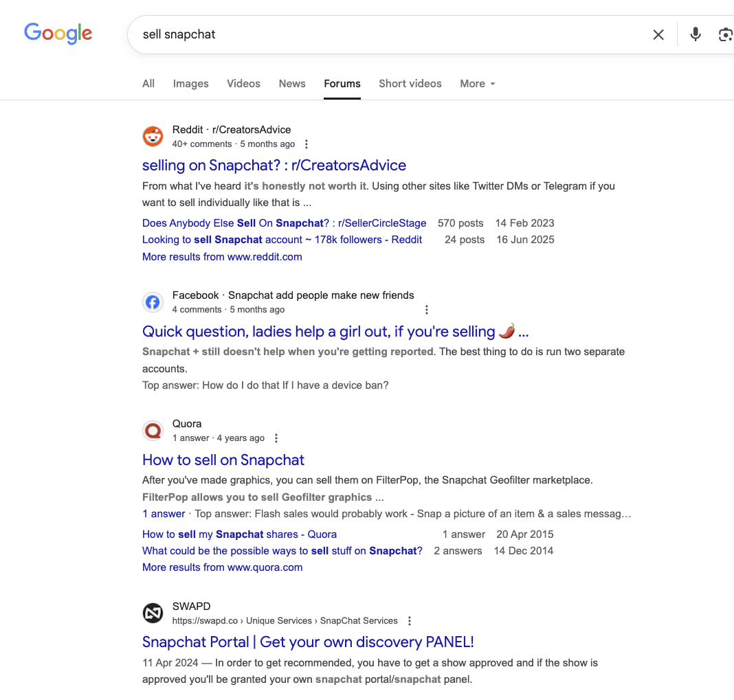Click "More results from www.reddit.com"
Screen dimensions: 734x700
click(222, 257)
